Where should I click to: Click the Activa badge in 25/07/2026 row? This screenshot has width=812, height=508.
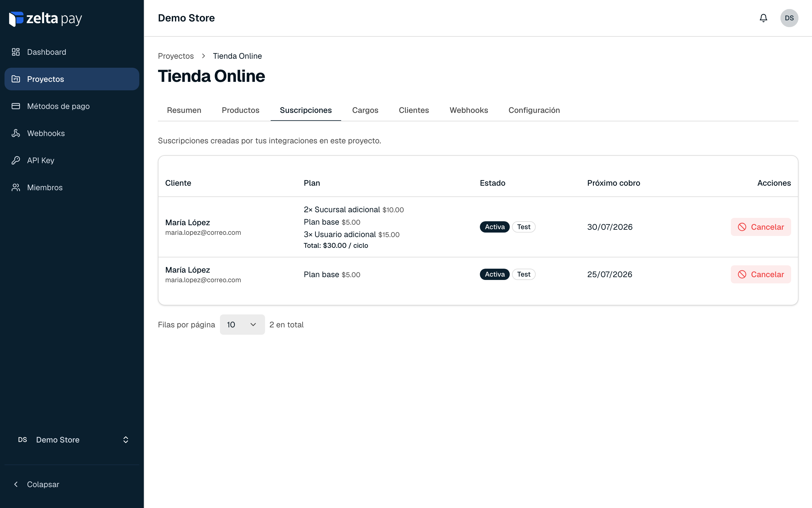495,275
